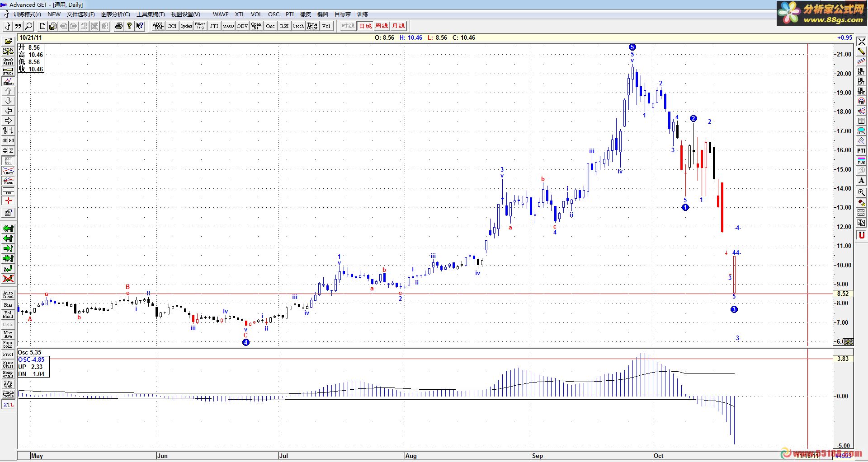Click the MACD indicator button
This screenshot has width=868, height=462.
[228, 26]
